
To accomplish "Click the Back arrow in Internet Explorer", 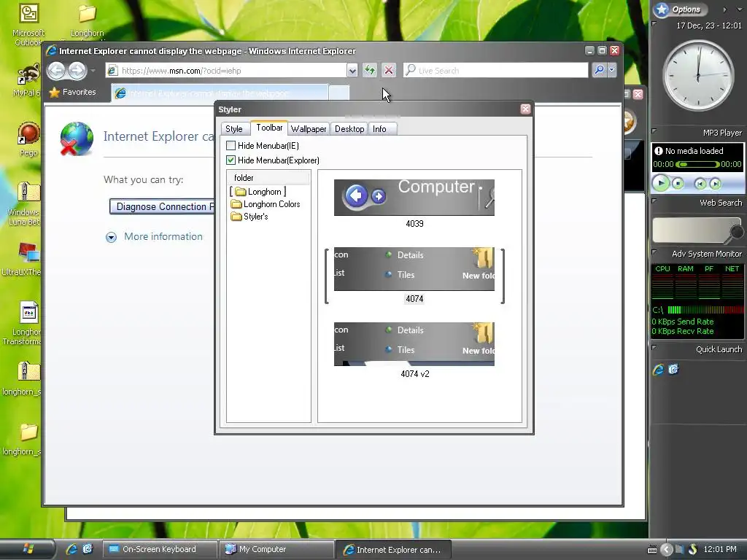I will point(56,71).
